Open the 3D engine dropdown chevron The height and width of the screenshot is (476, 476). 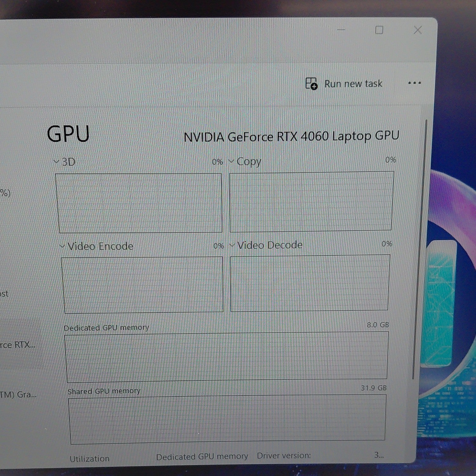pos(56,162)
